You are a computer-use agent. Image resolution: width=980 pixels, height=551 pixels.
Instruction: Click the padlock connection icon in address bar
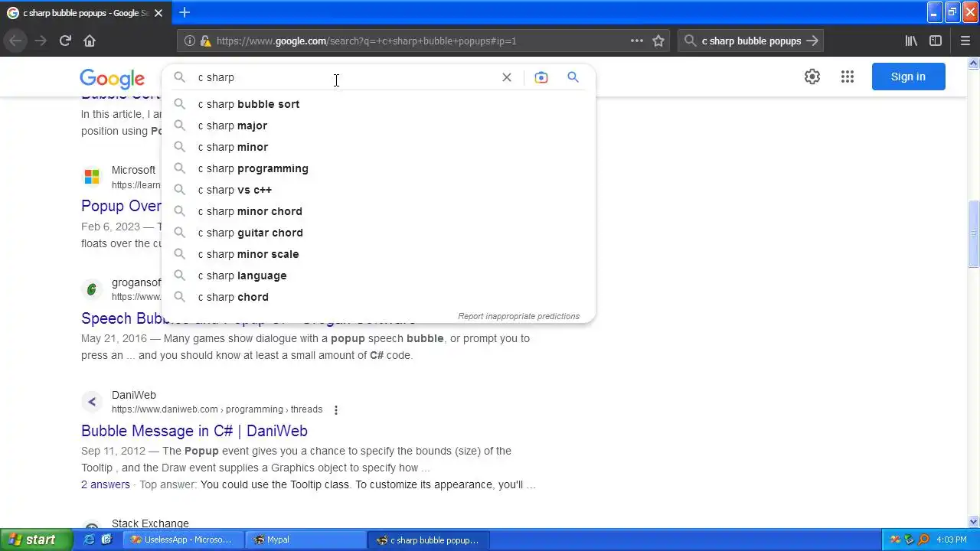point(204,41)
